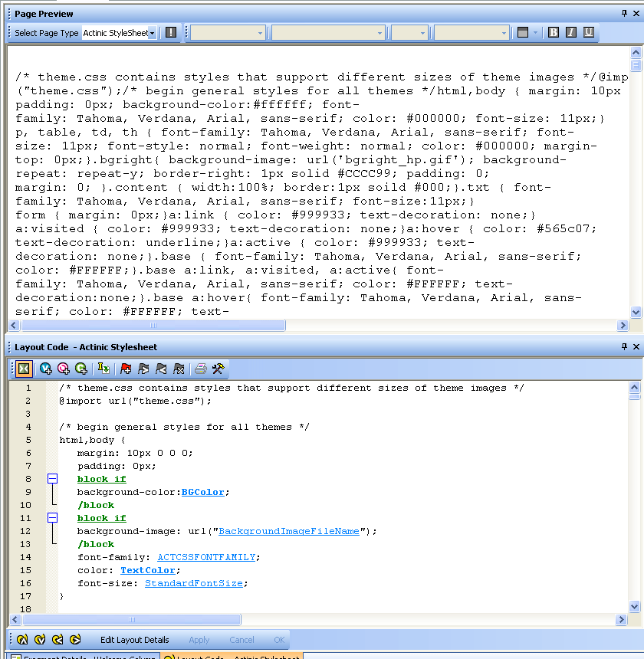Open the hammer and wrench tools icon
The image size is (644, 659).
(x=219, y=369)
